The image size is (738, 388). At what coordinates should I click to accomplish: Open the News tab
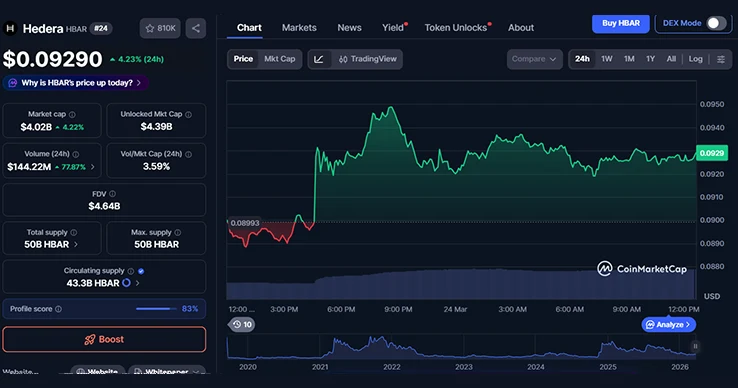(x=349, y=28)
